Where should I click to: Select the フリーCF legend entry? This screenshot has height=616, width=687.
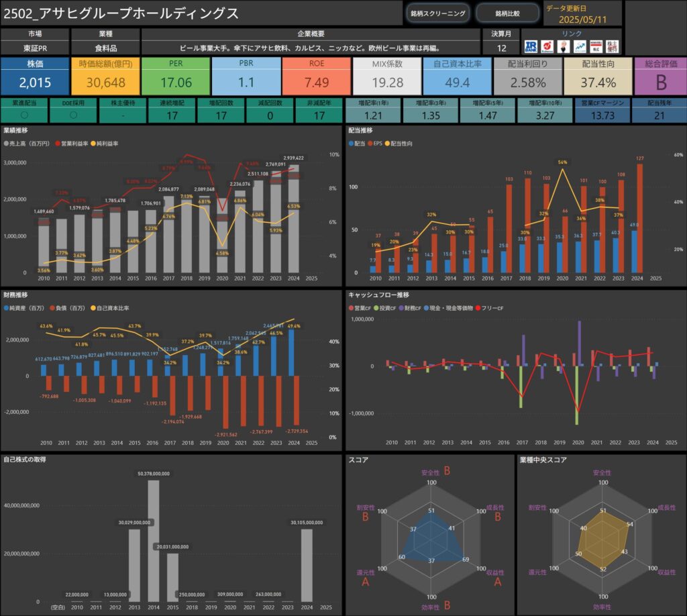tap(489, 308)
